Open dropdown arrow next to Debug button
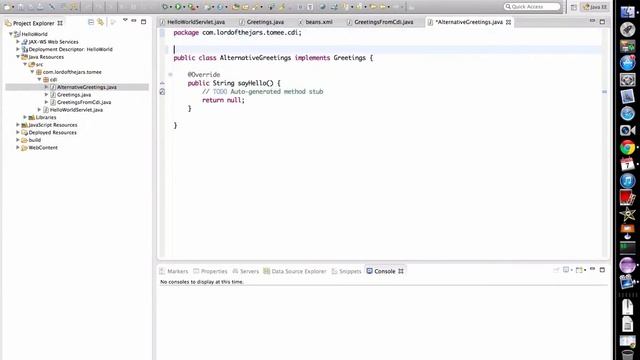The image size is (640, 360). [170, 7]
